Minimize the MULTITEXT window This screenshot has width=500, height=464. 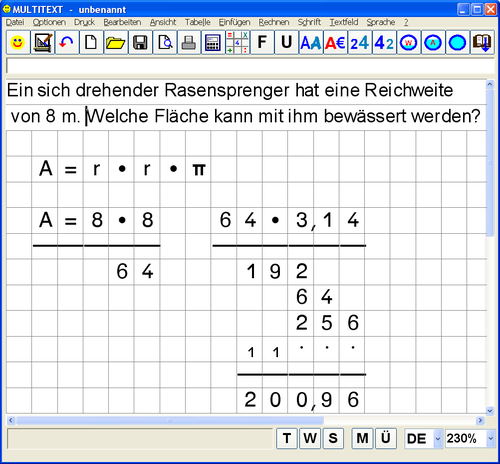462,9
